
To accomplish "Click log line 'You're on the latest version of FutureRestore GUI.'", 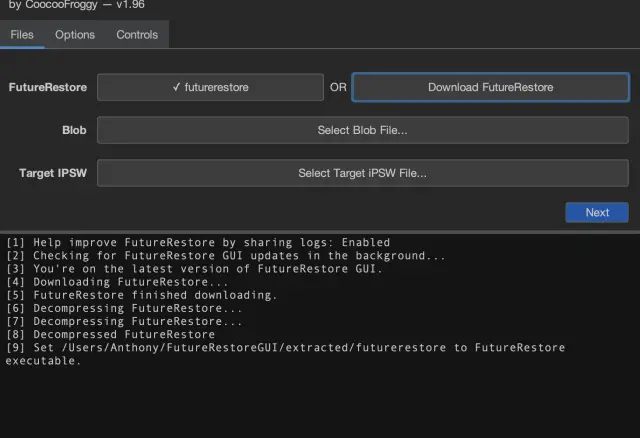I will pyautogui.click(x=194, y=269).
